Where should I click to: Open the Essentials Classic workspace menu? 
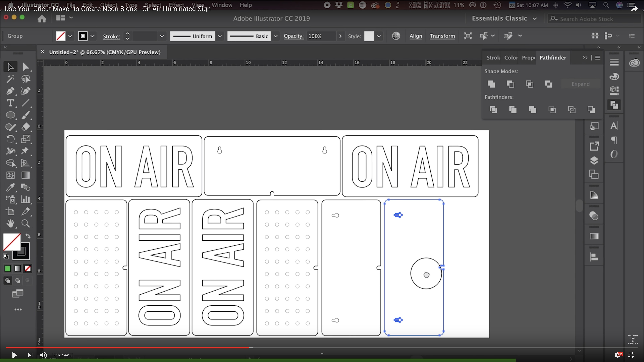504,18
